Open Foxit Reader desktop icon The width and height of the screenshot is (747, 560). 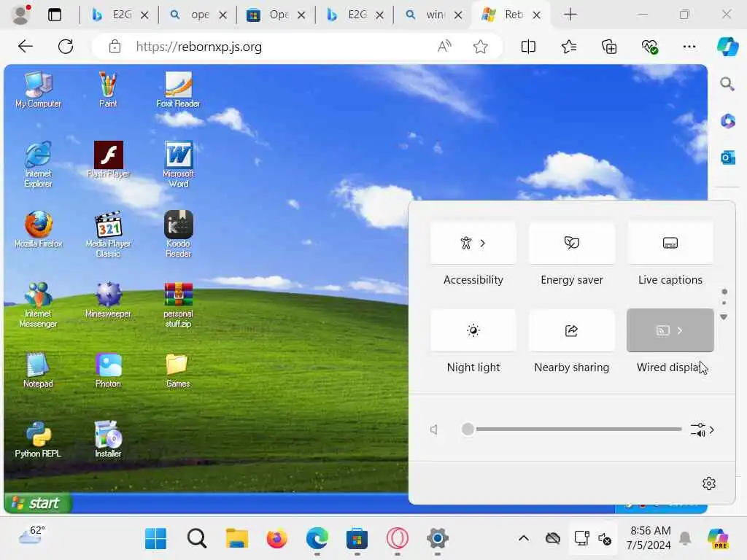[x=178, y=90]
